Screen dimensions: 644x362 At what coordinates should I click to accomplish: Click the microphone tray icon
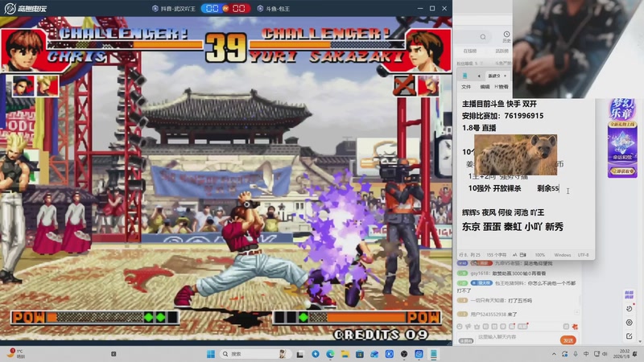[576, 354]
